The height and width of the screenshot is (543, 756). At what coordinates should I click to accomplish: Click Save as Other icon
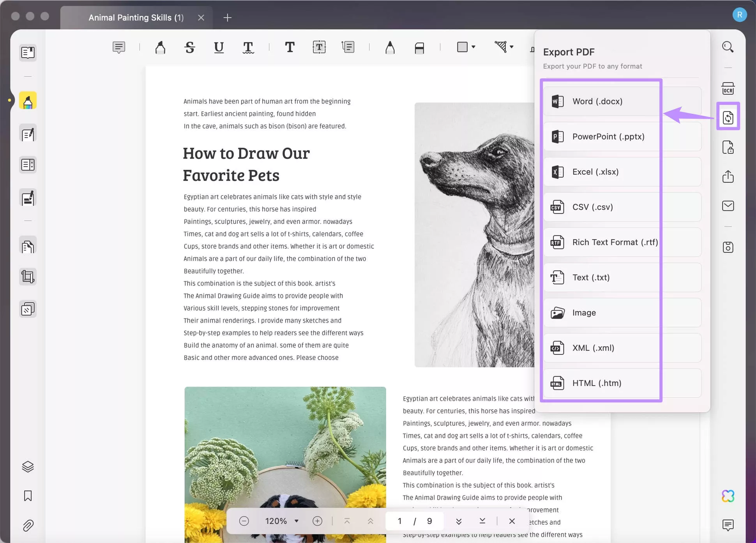[728, 247]
